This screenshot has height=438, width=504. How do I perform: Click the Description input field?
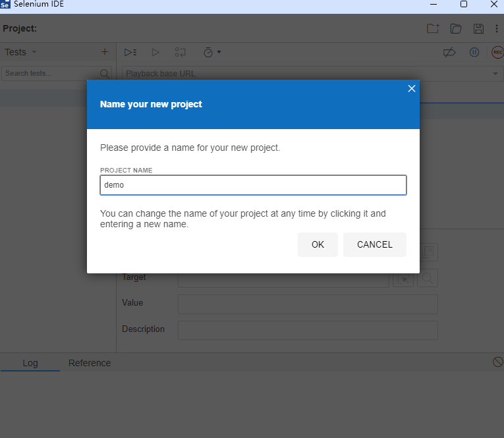308,330
